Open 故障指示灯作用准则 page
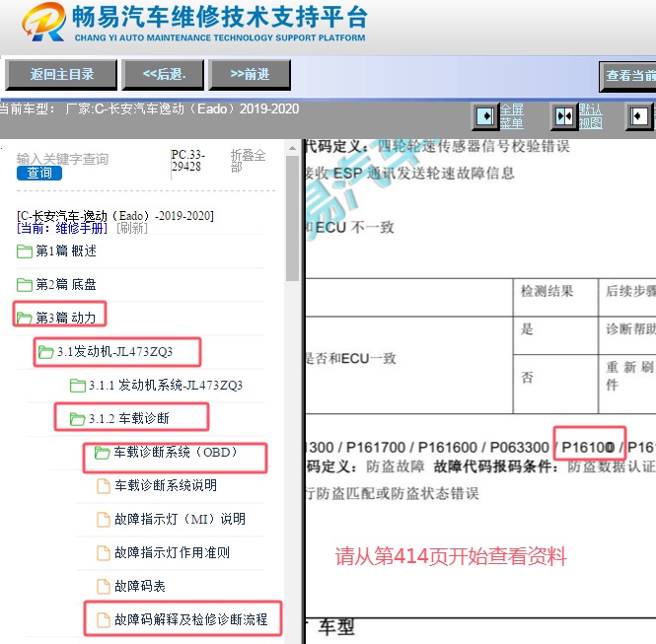656x644 pixels. point(172,552)
